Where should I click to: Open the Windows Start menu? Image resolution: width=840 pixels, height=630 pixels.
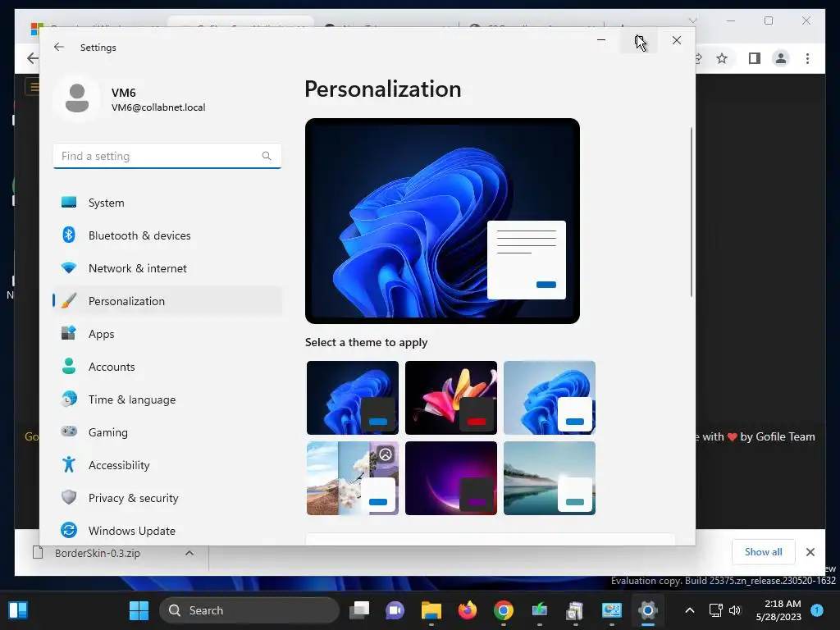[139, 610]
